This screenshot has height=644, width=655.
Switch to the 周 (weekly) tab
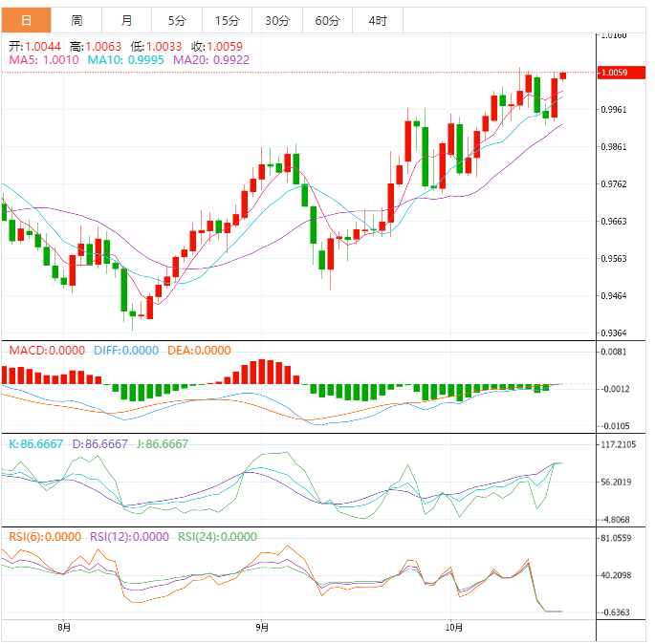point(76,20)
